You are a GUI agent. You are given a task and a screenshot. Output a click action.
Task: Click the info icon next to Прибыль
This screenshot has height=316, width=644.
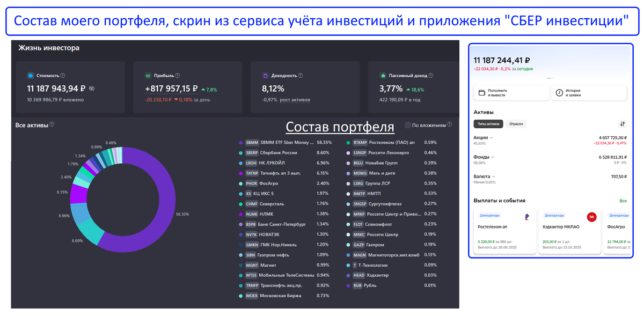[178, 76]
